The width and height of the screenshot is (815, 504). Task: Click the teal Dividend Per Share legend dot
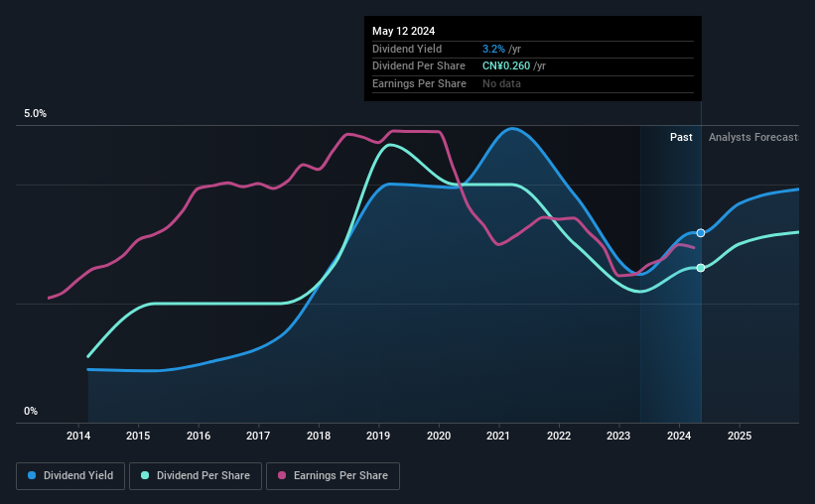[x=145, y=475]
